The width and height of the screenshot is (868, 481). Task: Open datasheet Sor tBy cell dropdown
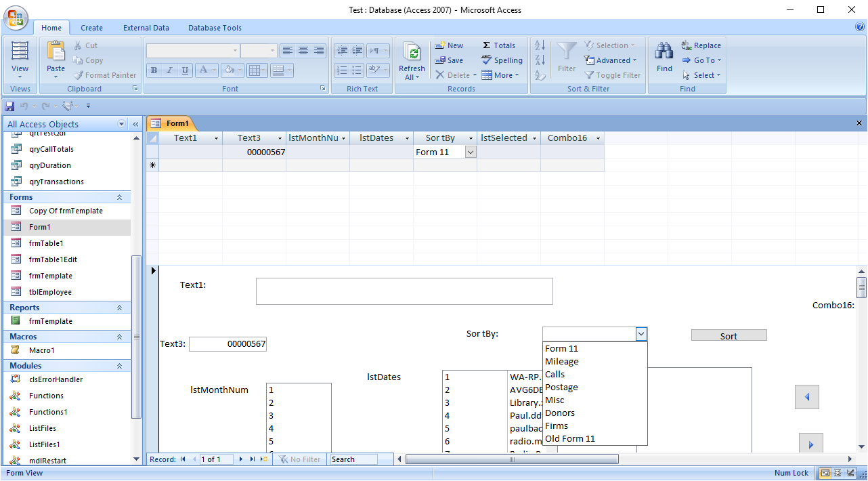(x=471, y=152)
